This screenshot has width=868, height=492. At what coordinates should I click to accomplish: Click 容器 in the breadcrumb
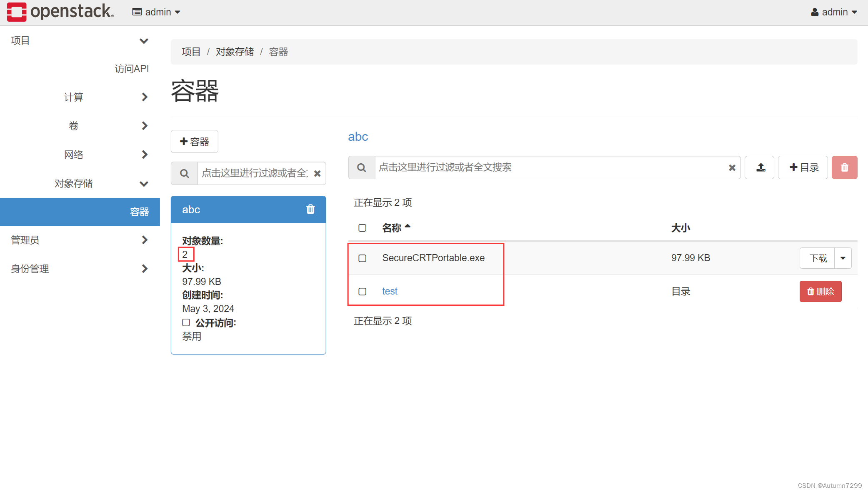[x=278, y=52]
